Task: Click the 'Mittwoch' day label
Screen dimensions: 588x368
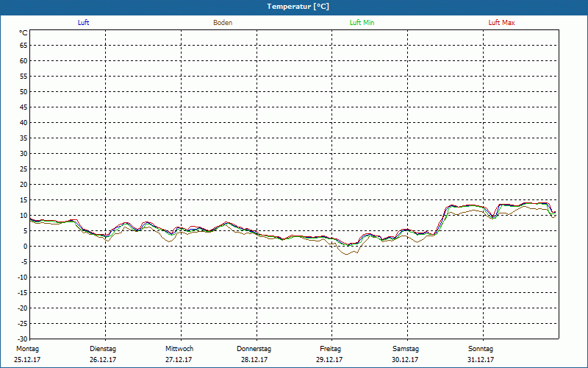Action: pos(179,349)
